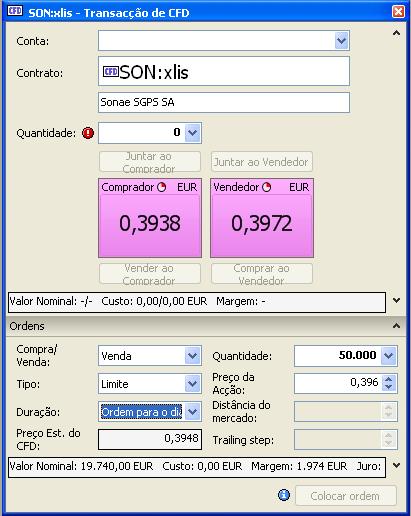The image size is (411, 516).
Task: Click the Vendedor price tile 0,3972
Action: [x=262, y=218]
